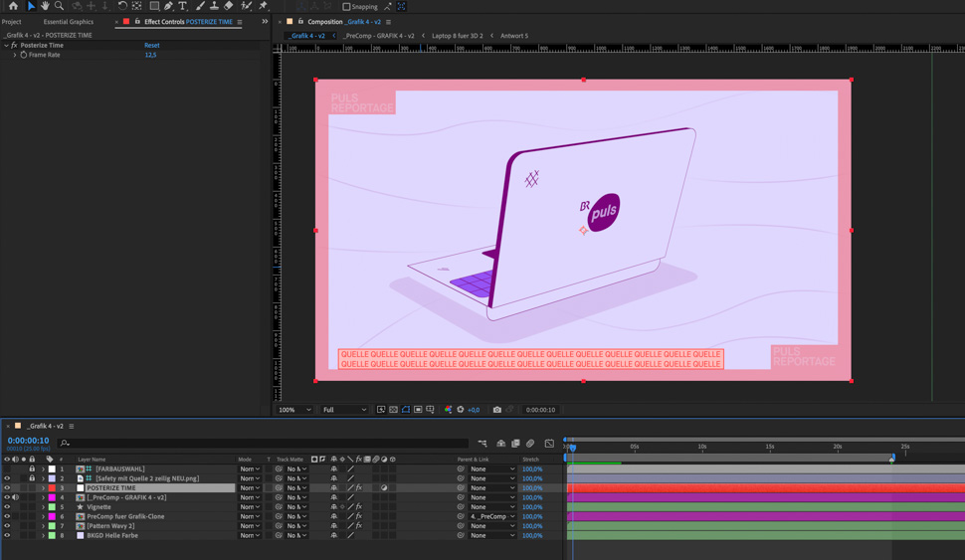Viewport: 965px width, 560px height.
Task: Select the Eraser tool
Action: tap(229, 6)
